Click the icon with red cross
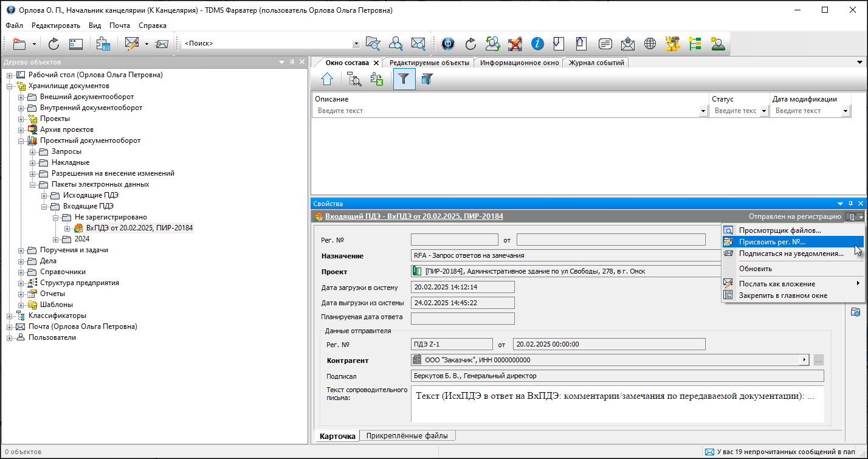 [x=515, y=44]
